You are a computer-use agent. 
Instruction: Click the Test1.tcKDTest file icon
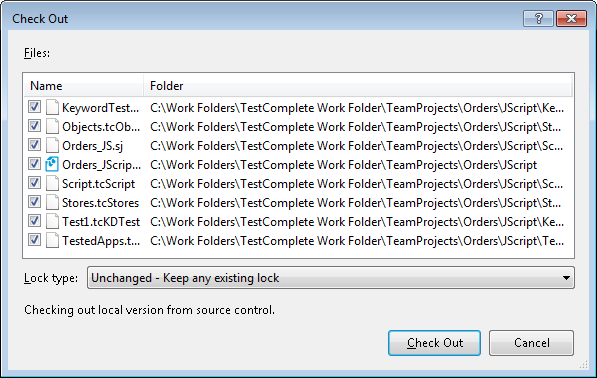[x=52, y=222]
